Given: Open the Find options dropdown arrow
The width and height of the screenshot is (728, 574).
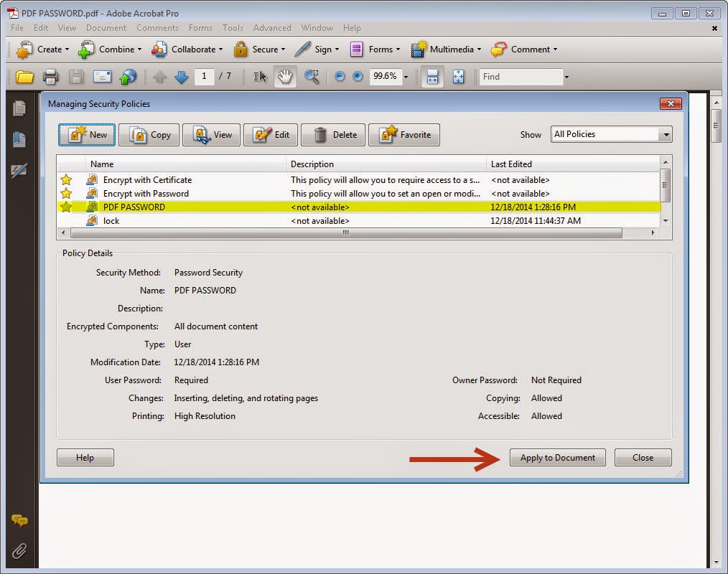Looking at the screenshot, I should click(x=566, y=77).
